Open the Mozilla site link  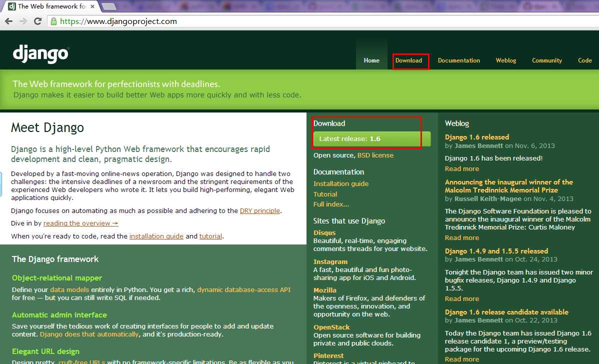pos(324,290)
